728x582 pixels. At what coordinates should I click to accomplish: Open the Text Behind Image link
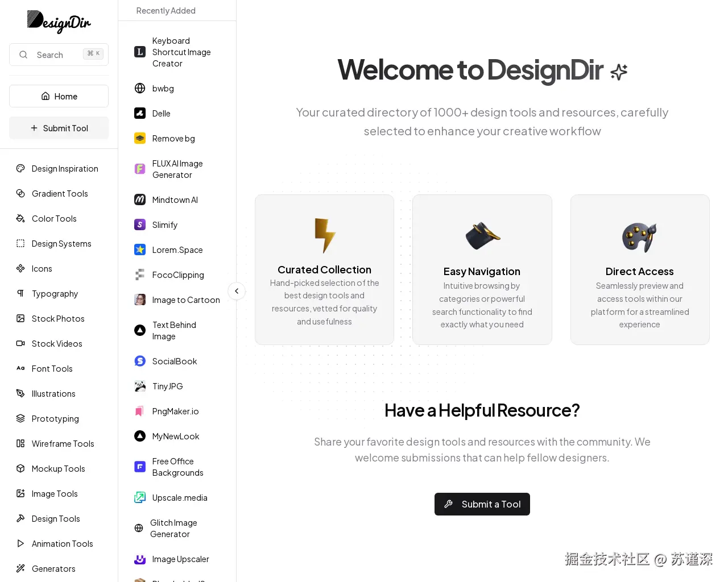177,330
